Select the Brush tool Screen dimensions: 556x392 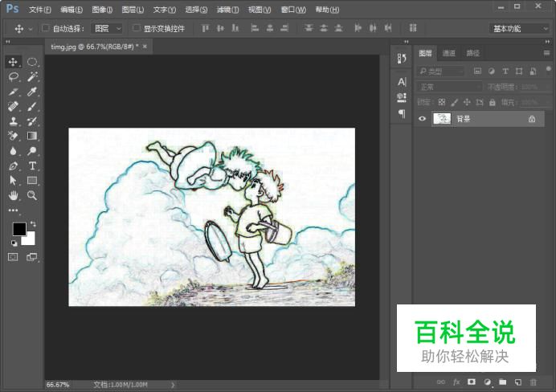(x=32, y=106)
